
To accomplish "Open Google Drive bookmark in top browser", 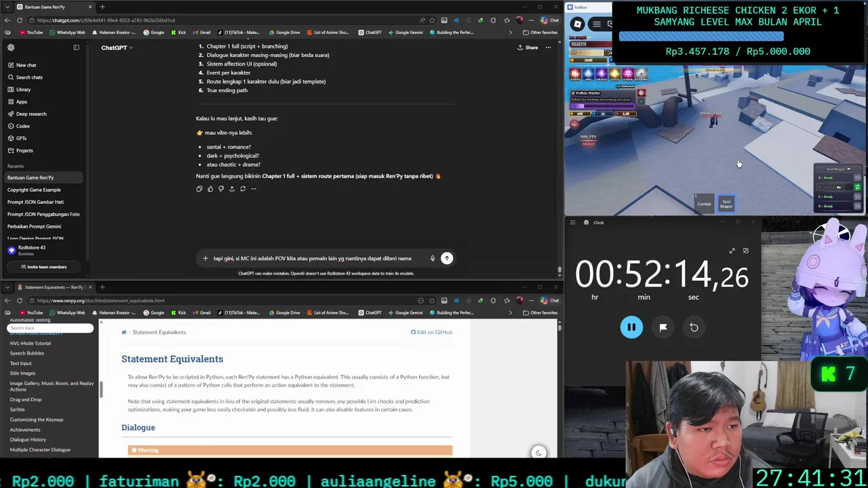I will [284, 33].
